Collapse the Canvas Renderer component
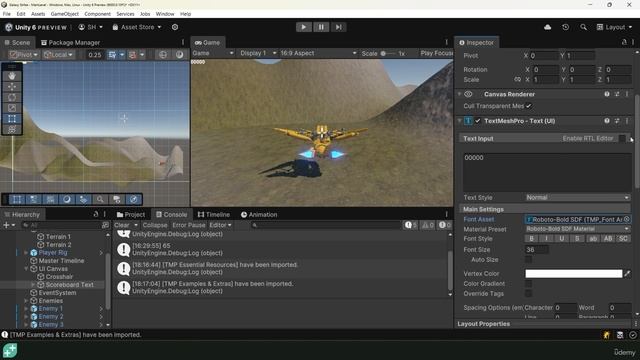The image size is (640, 360). click(460, 94)
